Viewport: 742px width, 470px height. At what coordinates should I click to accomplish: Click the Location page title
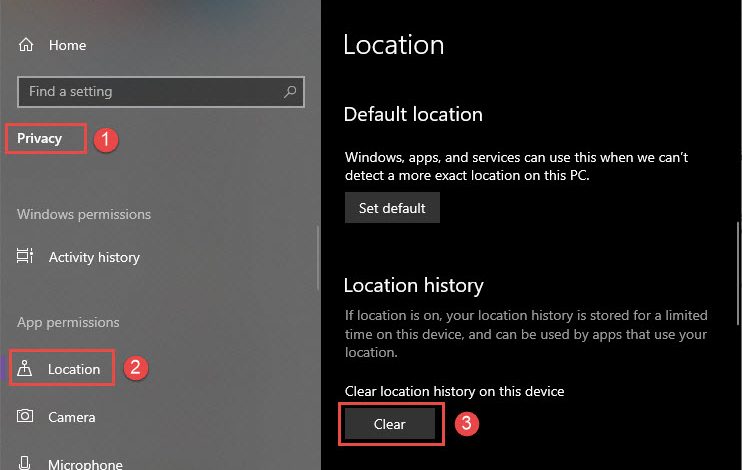[394, 45]
